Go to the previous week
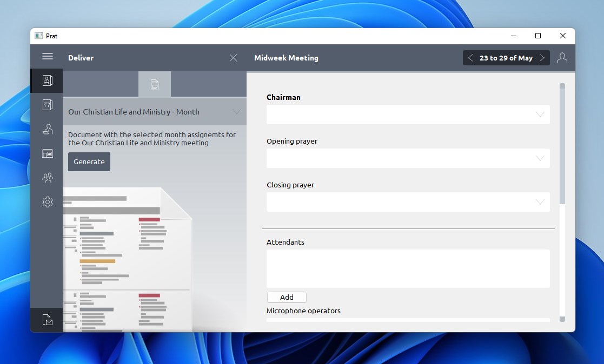This screenshot has width=604, height=364. tap(470, 58)
